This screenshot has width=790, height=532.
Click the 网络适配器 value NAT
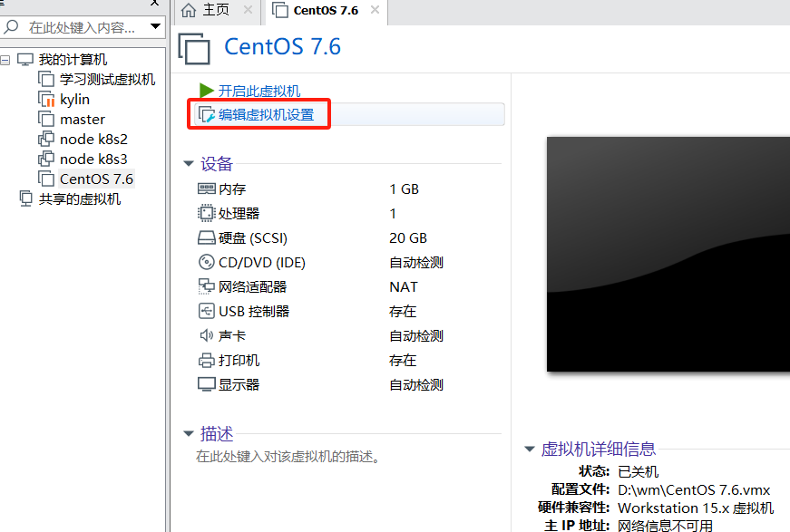pos(404,287)
